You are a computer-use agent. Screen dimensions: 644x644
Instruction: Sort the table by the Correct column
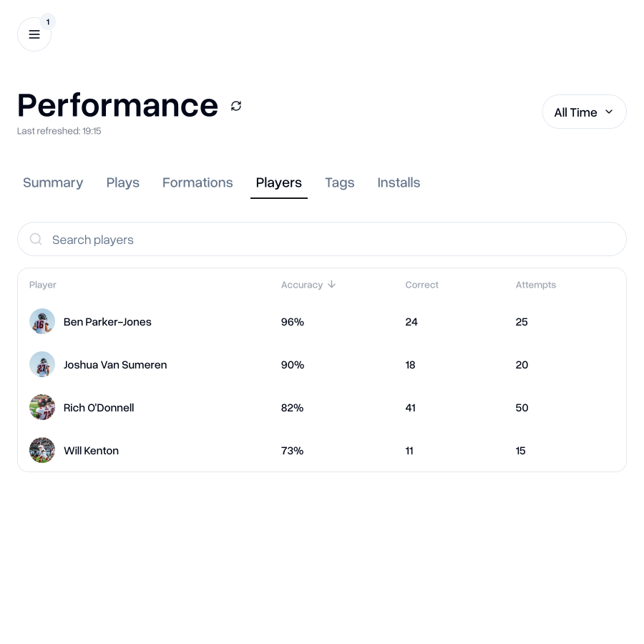click(421, 285)
